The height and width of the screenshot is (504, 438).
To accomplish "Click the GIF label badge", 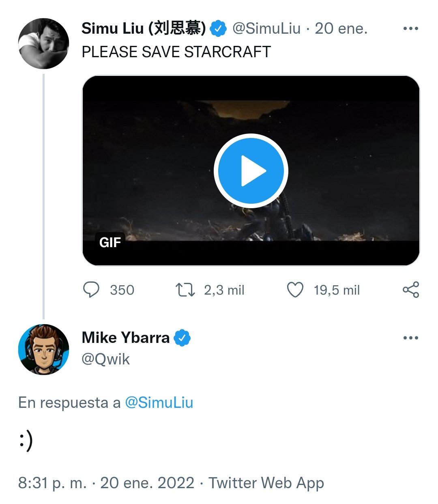I will pos(110,242).
